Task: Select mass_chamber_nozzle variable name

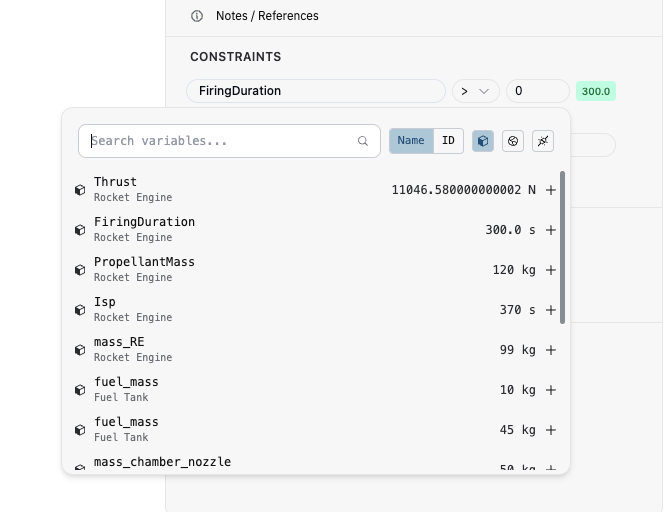Action: (x=163, y=462)
